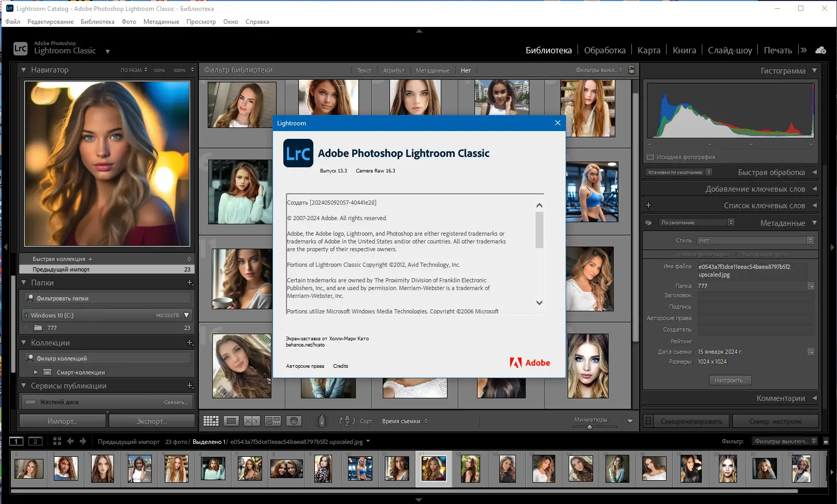The image size is (837, 504).
Task: Set Navigator zoom to 100%
Action: 159,70
